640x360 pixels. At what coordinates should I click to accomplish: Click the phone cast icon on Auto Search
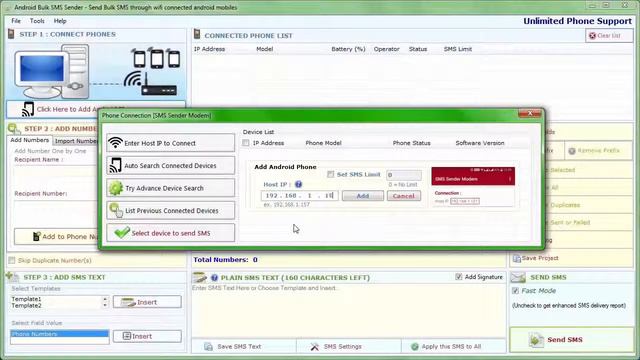tap(115, 165)
